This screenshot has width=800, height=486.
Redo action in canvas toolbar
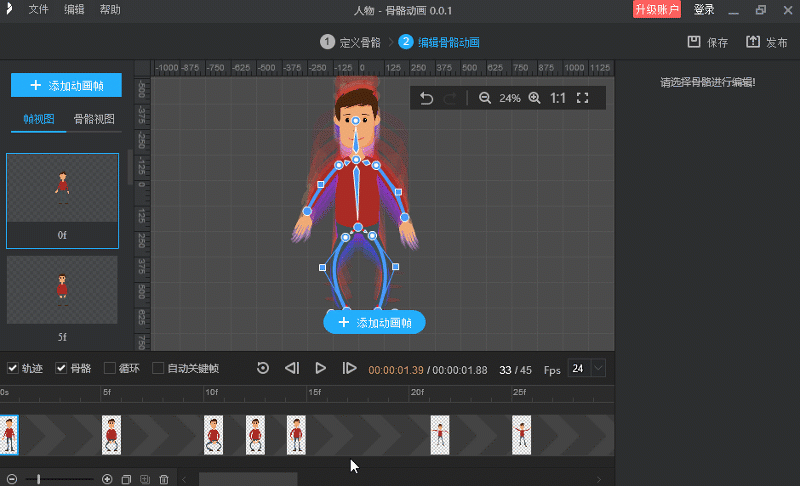tap(450, 98)
